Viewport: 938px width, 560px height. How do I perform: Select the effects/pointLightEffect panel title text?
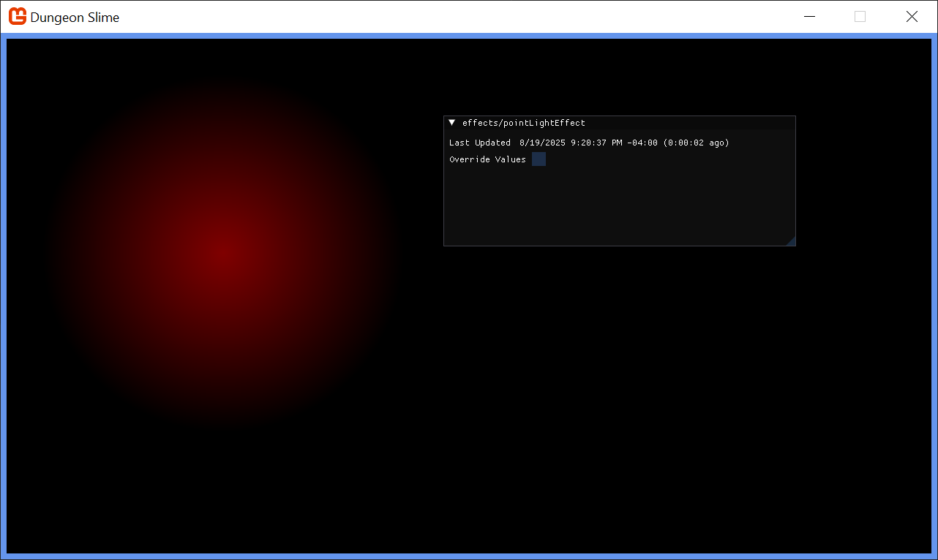(523, 123)
